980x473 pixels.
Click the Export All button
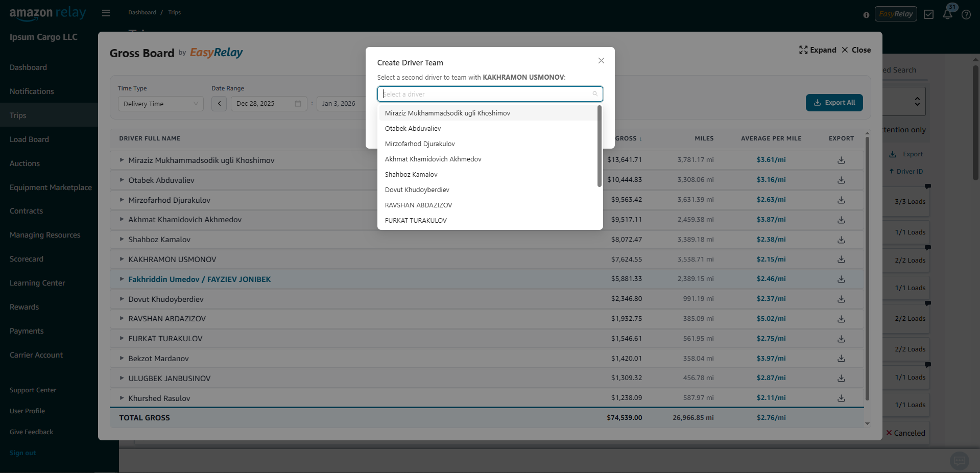tap(834, 103)
